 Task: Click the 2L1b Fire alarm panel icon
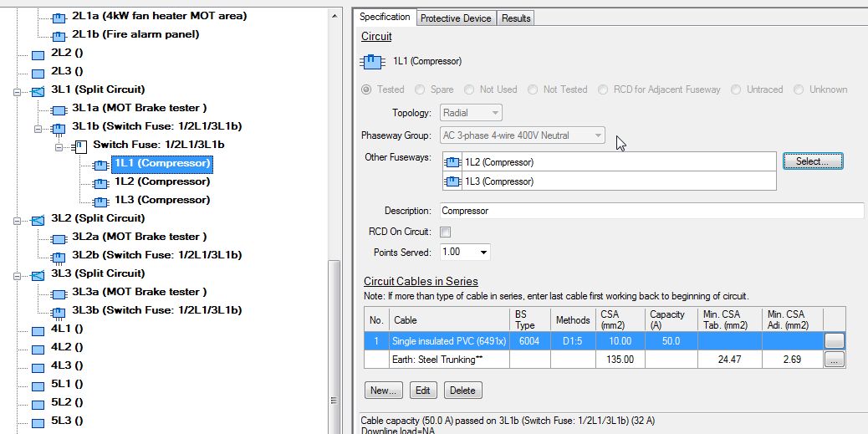(x=59, y=37)
